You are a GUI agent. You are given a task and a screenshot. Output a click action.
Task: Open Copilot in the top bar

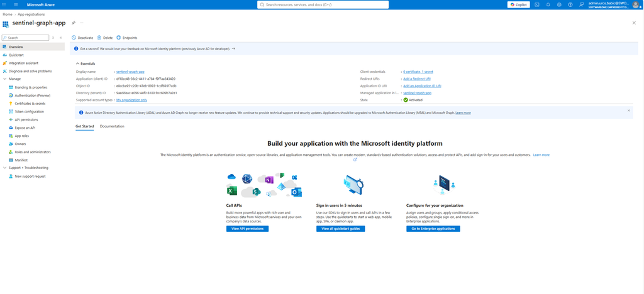point(519,4)
